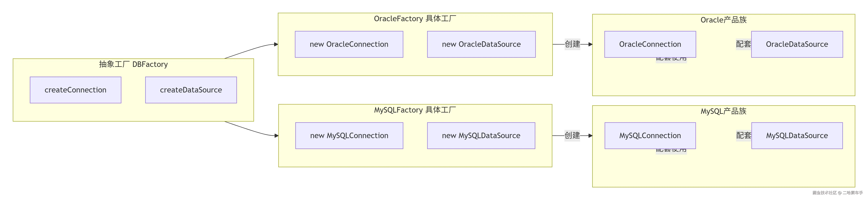Image resolution: width=868 pixels, height=200 pixels.
Task: Click the MySQLFactory 具体工厂 title
Action: (x=415, y=110)
